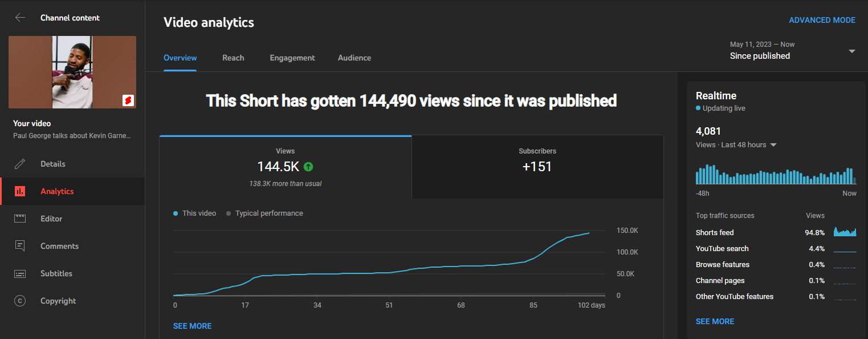Click See More under the views chart
The height and width of the screenshot is (339, 868).
coord(192,326)
